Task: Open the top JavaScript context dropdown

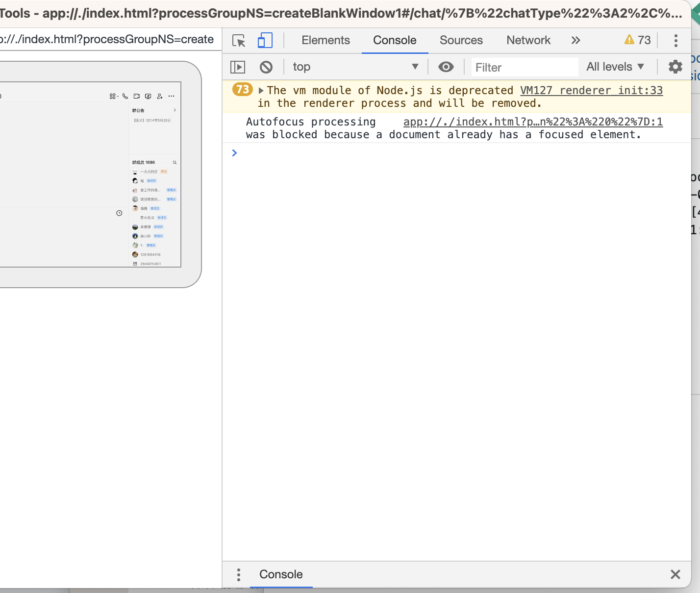Action: [x=355, y=67]
